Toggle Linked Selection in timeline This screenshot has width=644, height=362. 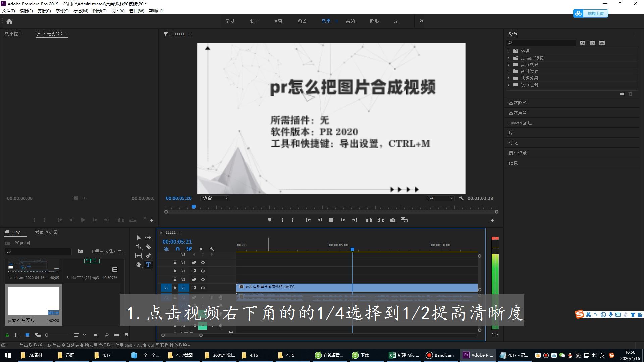click(189, 249)
